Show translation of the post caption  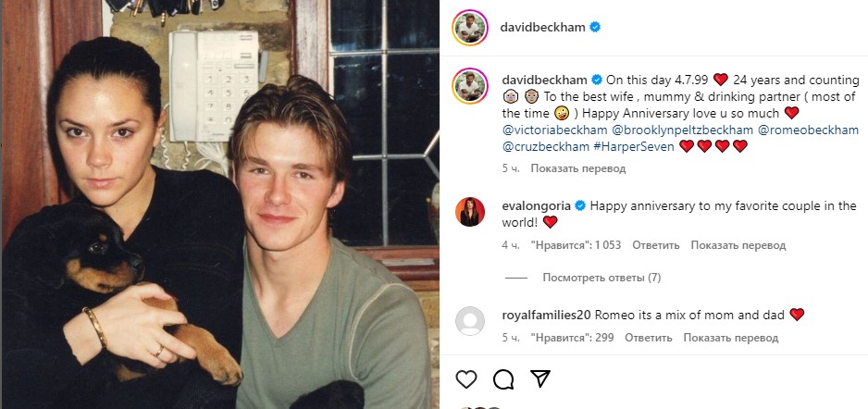coord(579,168)
